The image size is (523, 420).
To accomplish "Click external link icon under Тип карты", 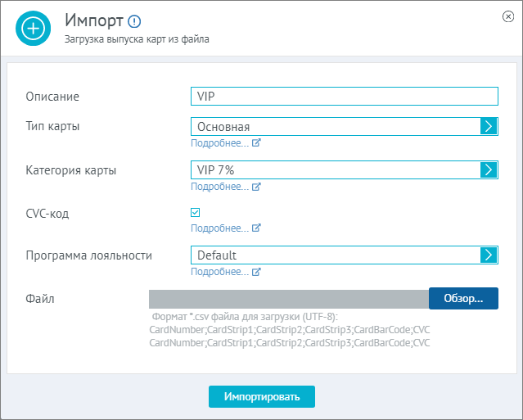I will coord(256,142).
